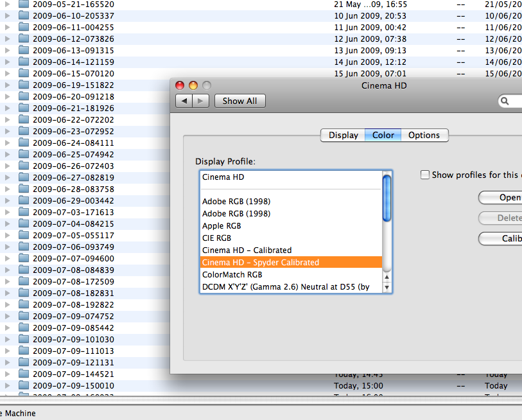Expand the 2009-06-24-084111 folder disclosure triangle
522x420 pixels.
[x=7, y=143]
